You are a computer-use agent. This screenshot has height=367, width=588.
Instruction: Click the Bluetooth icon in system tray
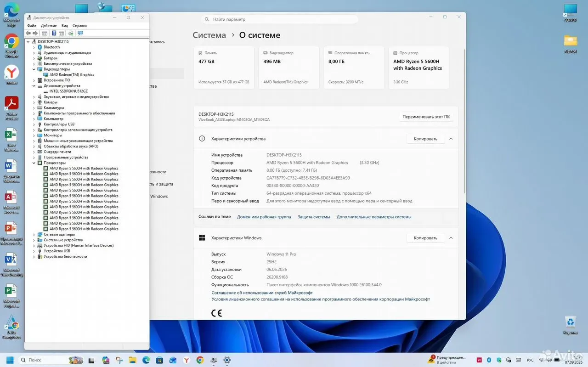click(x=489, y=360)
